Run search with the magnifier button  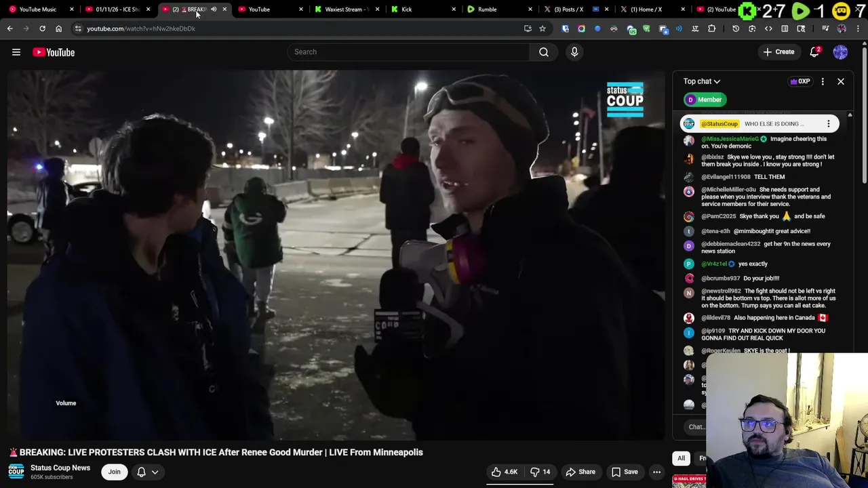pos(544,52)
